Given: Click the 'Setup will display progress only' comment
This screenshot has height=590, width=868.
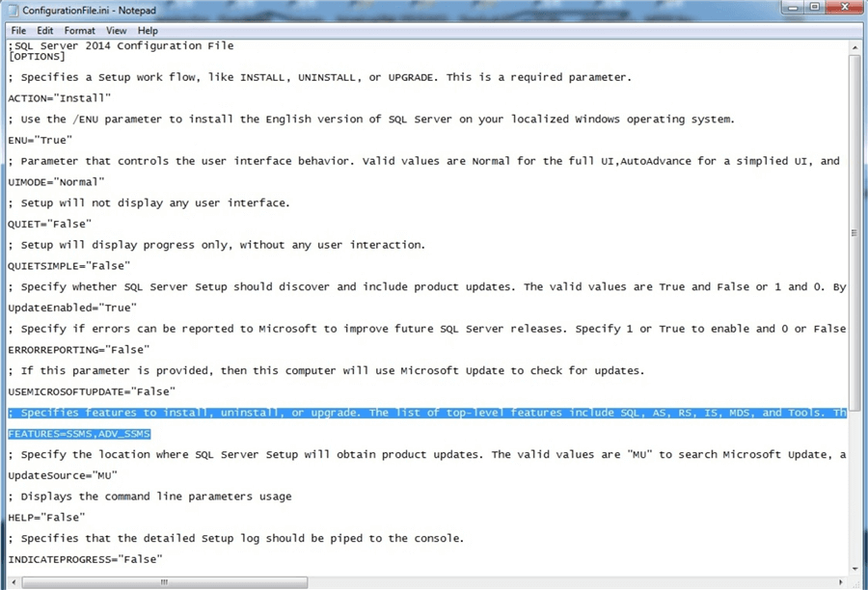Looking at the screenshot, I should (x=216, y=245).
